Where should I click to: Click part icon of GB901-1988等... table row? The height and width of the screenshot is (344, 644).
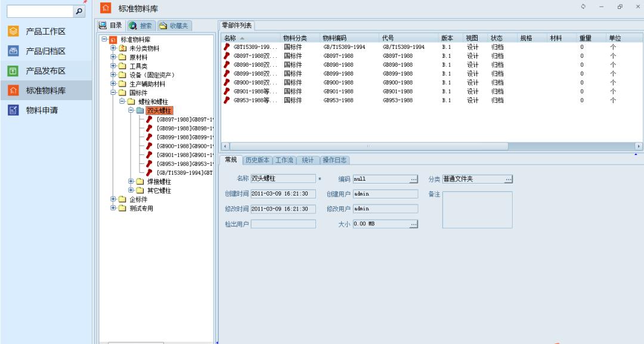227,91
